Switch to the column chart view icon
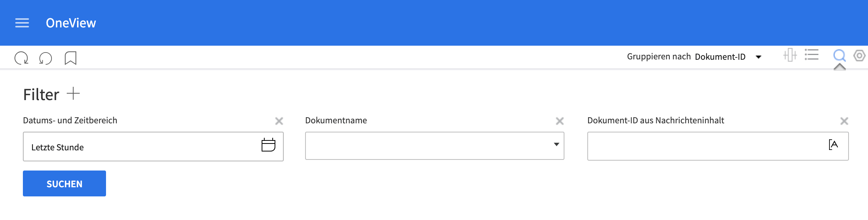 click(x=790, y=55)
